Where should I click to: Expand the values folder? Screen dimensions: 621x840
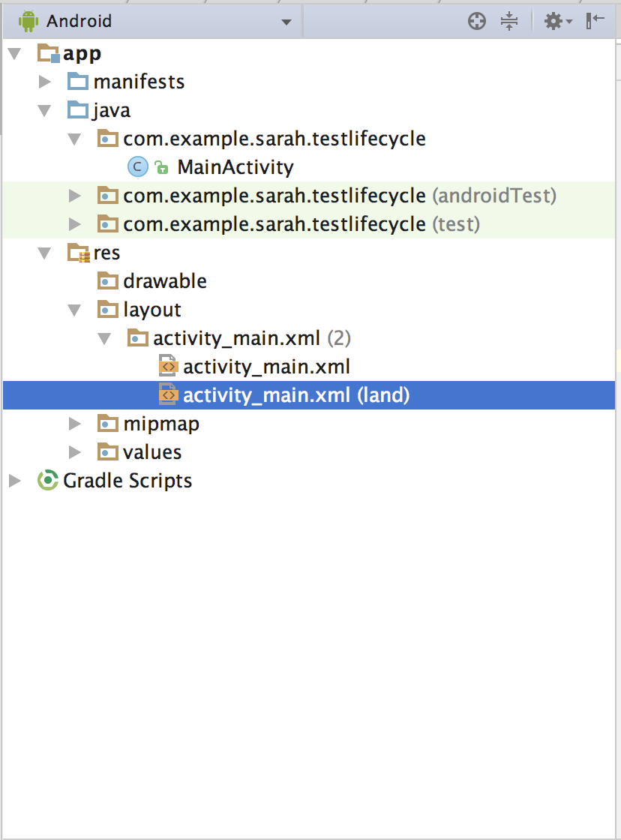pyautogui.click(x=75, y=452)
